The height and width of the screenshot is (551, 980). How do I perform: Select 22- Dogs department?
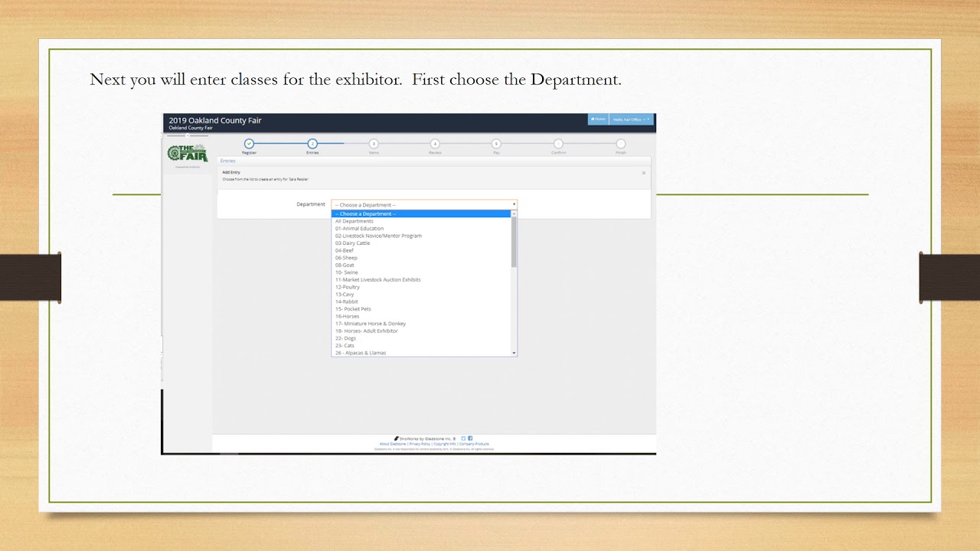click(421, 338)
